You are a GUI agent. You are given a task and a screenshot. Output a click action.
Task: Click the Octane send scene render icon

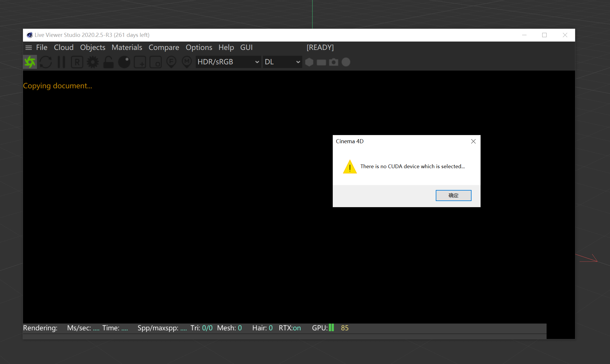[30, 62]
